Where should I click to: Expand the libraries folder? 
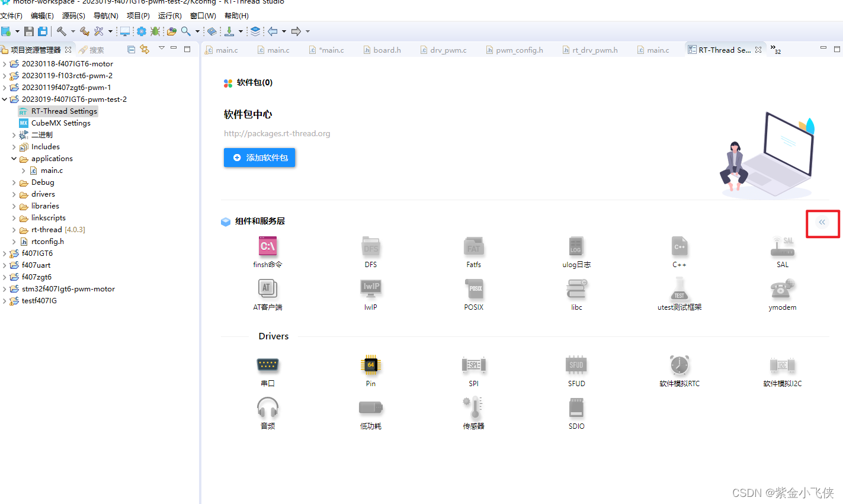14,206
